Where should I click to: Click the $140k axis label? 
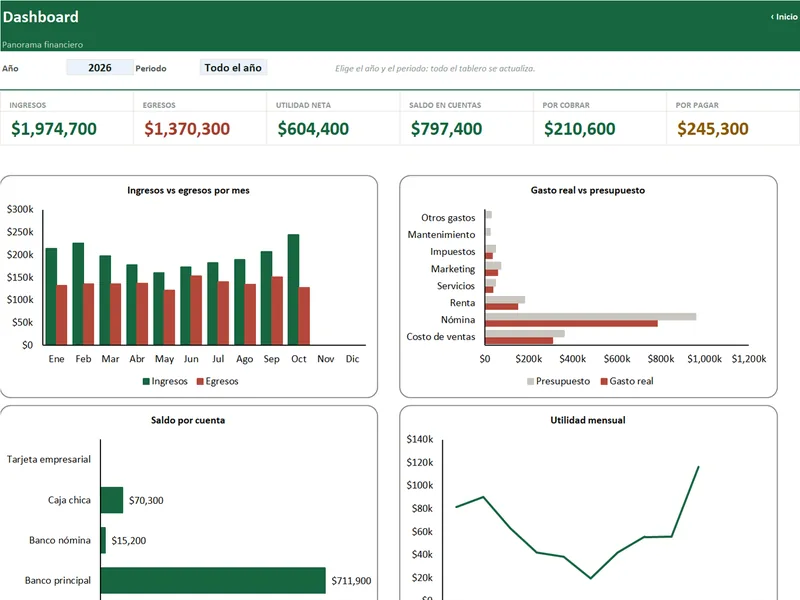(419, 439)
